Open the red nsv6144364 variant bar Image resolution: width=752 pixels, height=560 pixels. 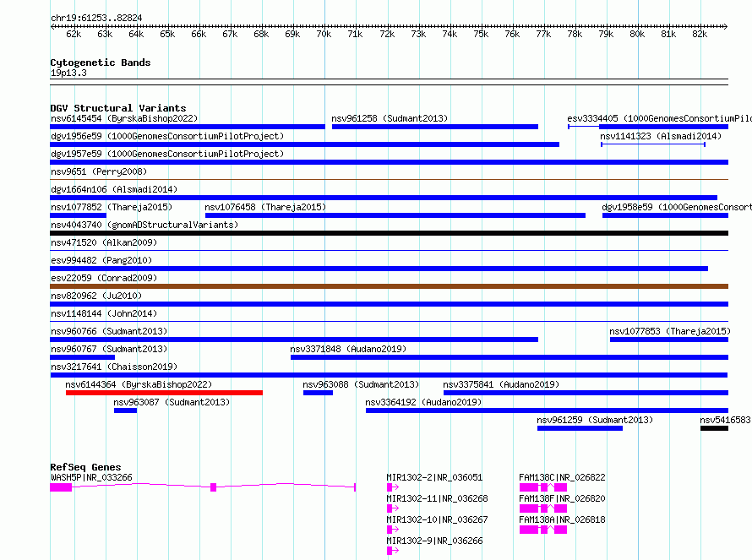point(164,393)
